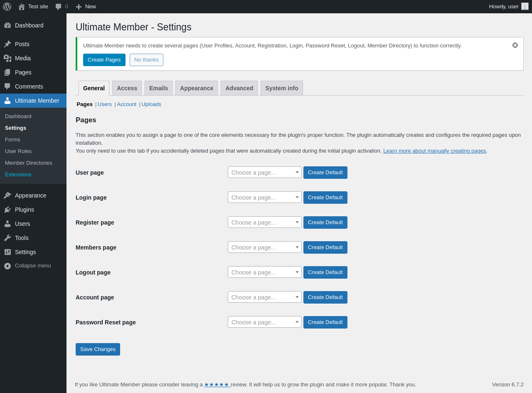Click the WordPress logo icon
This screenshot has width=532, height=393.
pos(7,7)
